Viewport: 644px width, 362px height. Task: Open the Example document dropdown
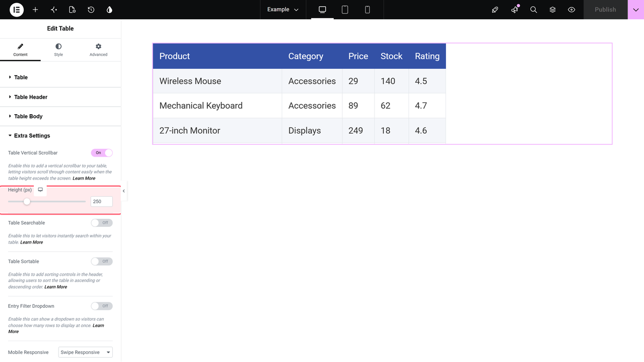pyautogui.click(x=283, y=10)
